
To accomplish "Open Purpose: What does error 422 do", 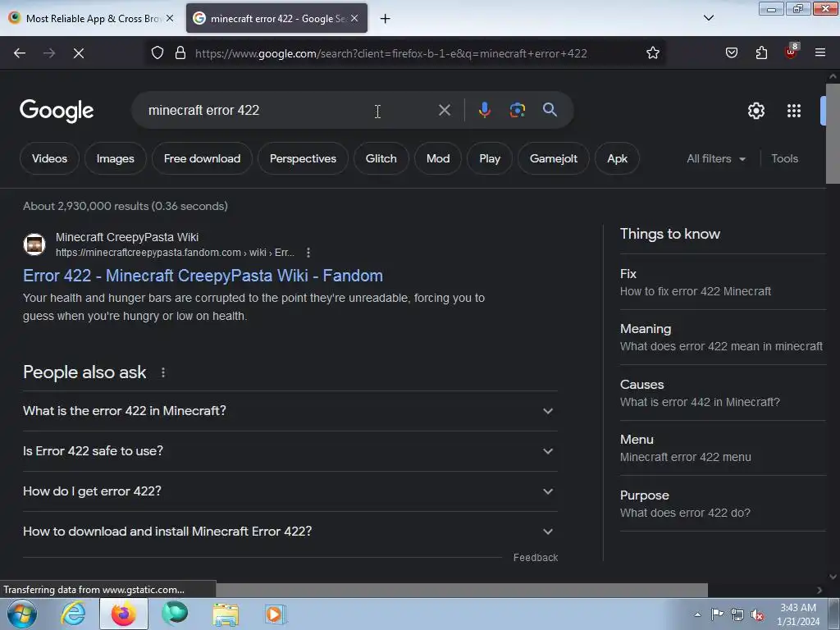I will 723,504.
